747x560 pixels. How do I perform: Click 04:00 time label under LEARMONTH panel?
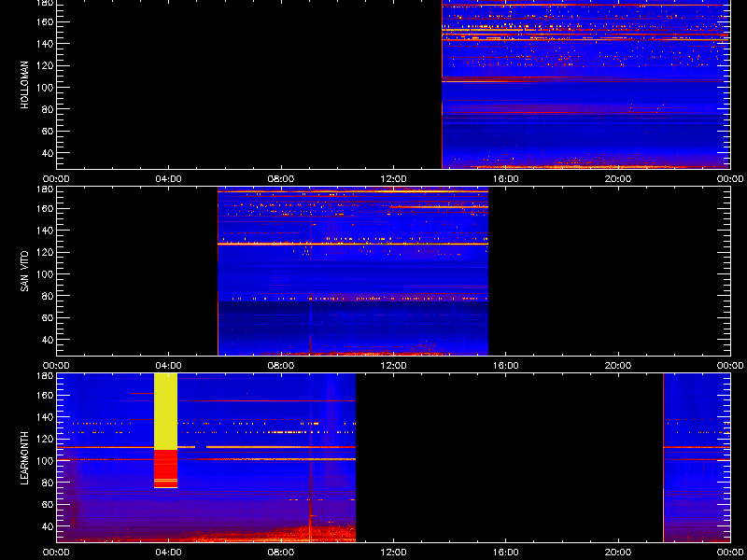coord(169,553)
